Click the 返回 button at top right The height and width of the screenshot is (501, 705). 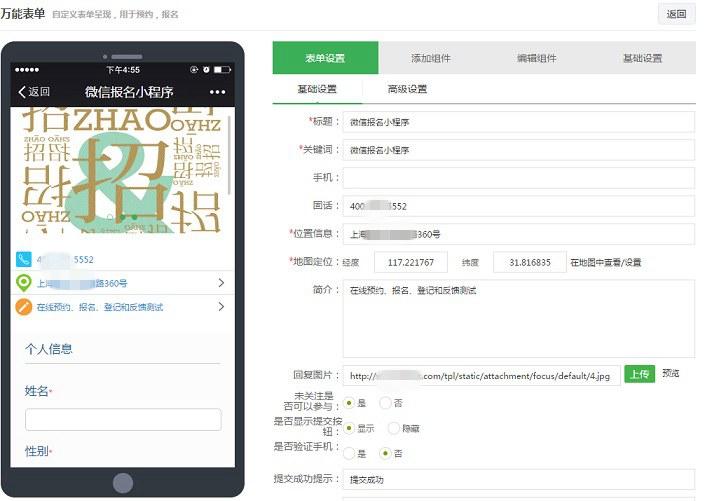coord(676,14)
